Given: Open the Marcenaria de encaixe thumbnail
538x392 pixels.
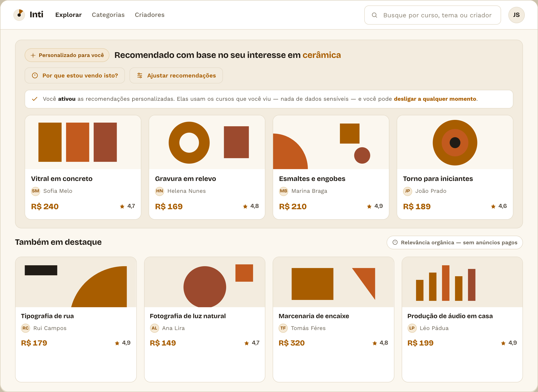Looking at the screenshot, I should click(x=334, y=282).
